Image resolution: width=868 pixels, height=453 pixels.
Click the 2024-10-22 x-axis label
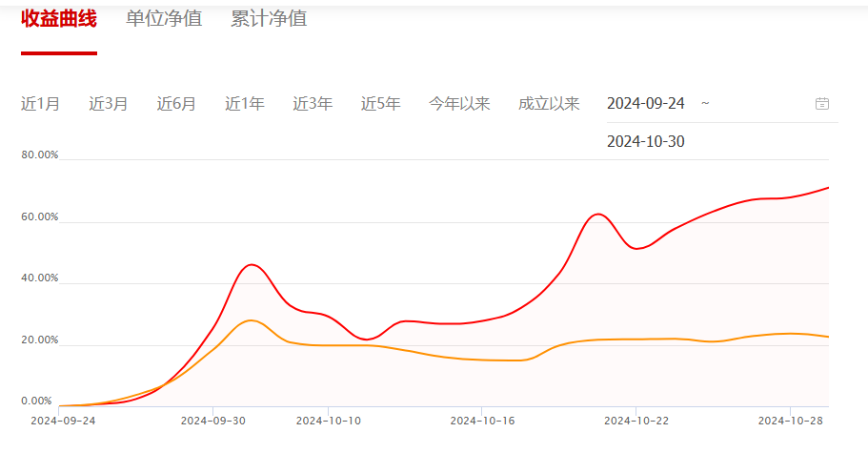(x=636, y=420)
